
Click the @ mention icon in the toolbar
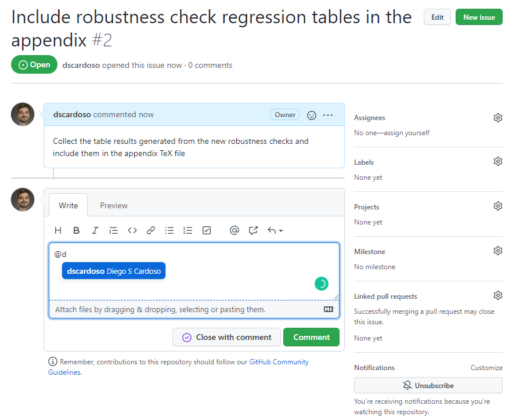click(x=234, y=230)
